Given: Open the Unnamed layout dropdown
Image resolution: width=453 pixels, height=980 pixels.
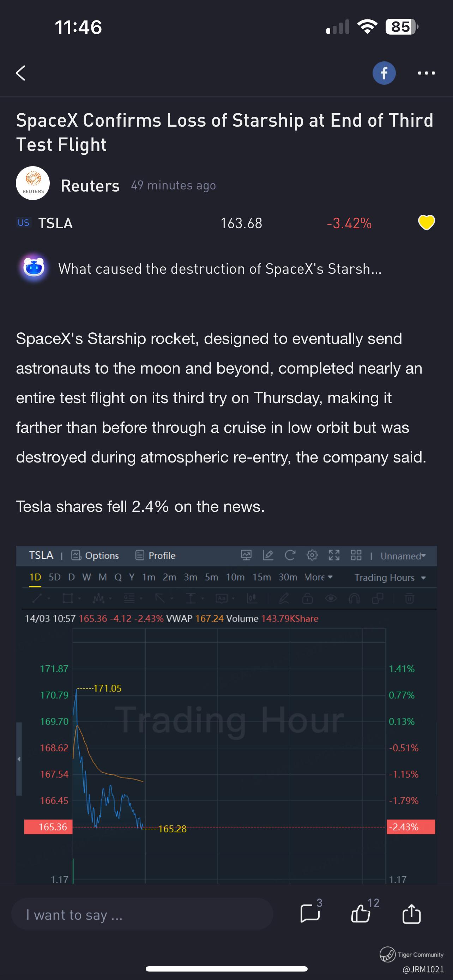Looking at the screenshot, I should coord(403,556).
